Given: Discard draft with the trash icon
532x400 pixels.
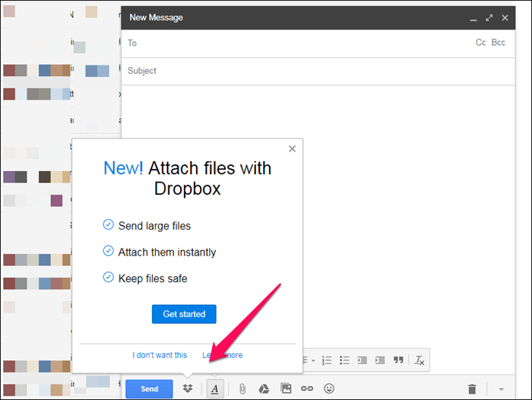Looking at the screenshot, I should pos(472,389).
